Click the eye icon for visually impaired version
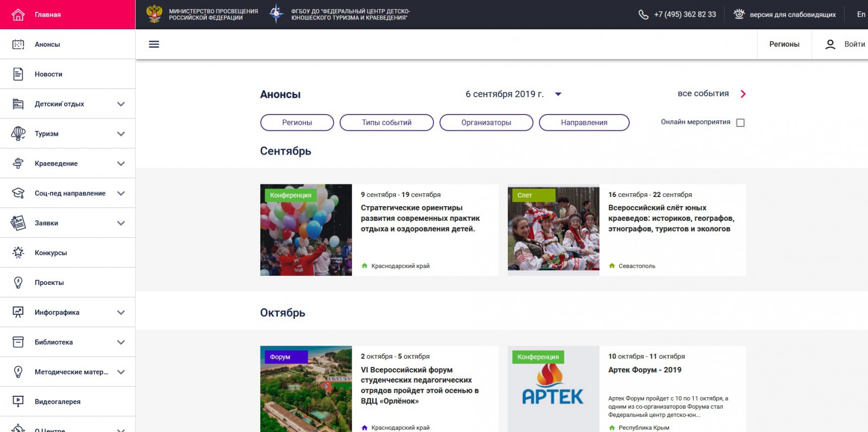 pos(739,14)
